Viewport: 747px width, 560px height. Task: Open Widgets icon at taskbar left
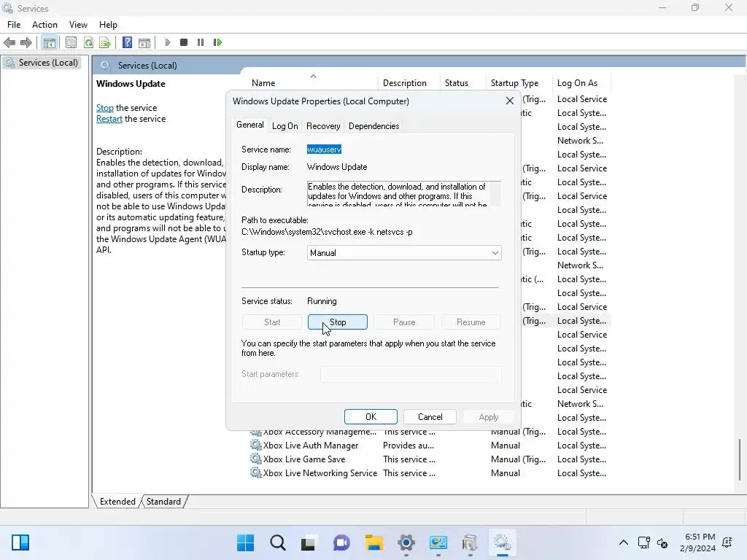coord(20,542)
